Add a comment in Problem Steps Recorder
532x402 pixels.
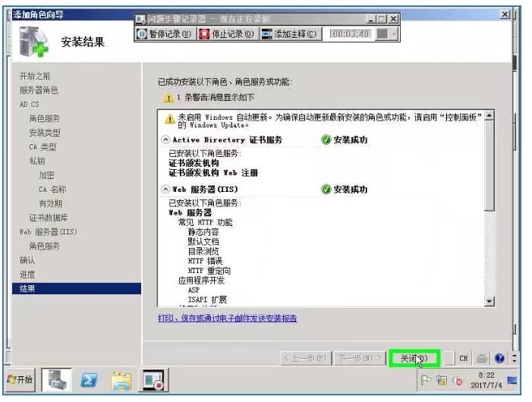(x=290, y=34)
